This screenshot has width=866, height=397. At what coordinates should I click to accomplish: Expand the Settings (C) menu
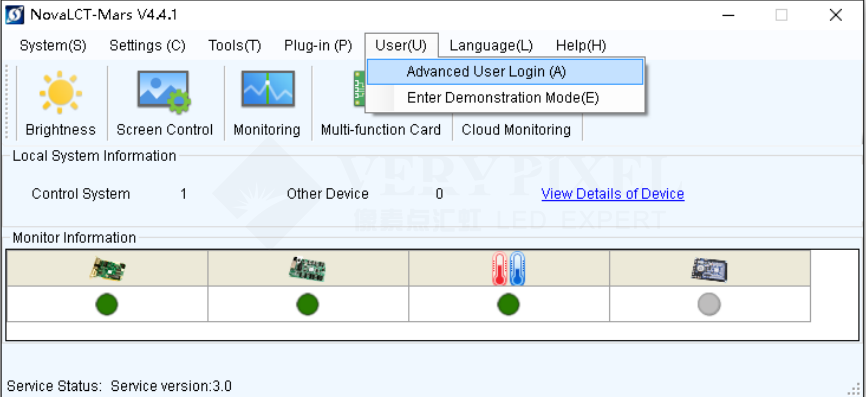[147, 45]
